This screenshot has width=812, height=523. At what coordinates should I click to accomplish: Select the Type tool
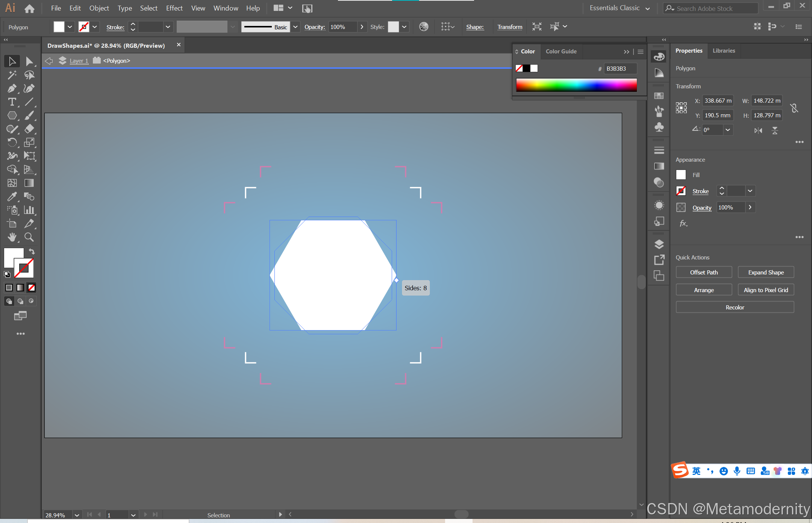(12, 102)
